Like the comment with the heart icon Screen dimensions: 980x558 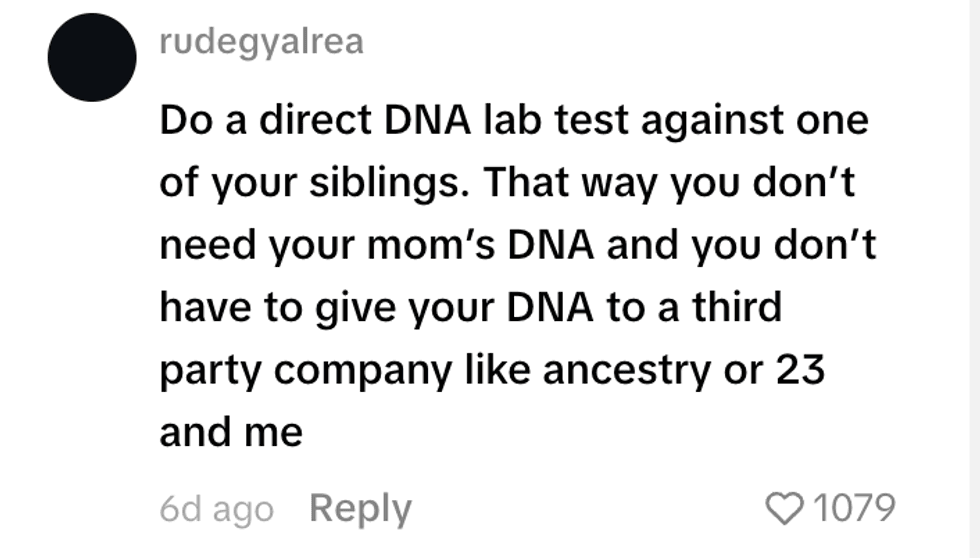(x=787, y=508)
